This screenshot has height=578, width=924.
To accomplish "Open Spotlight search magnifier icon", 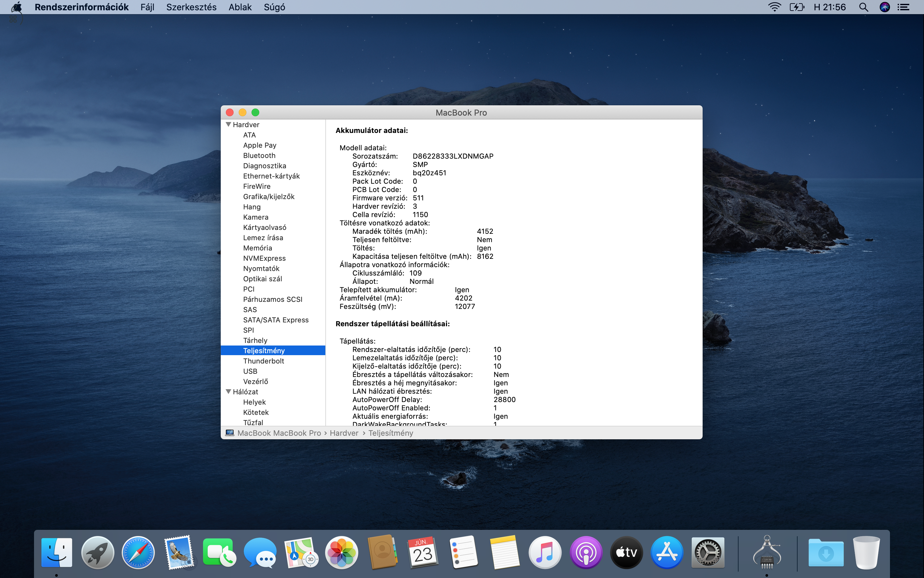I will 863,7.
